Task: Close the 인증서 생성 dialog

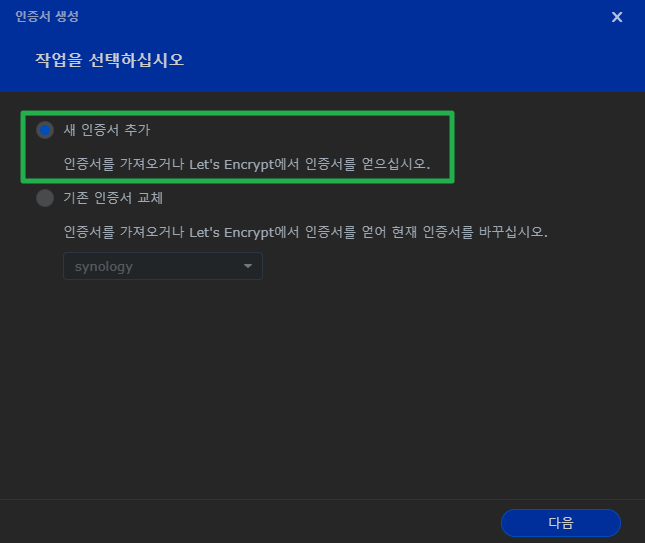Action: tap(617, 17)
